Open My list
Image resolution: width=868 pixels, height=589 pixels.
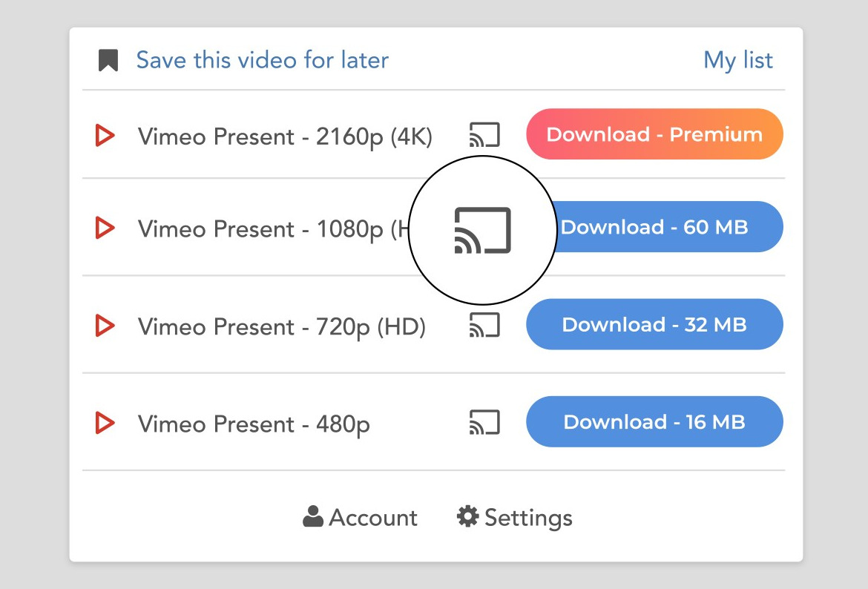737,60
